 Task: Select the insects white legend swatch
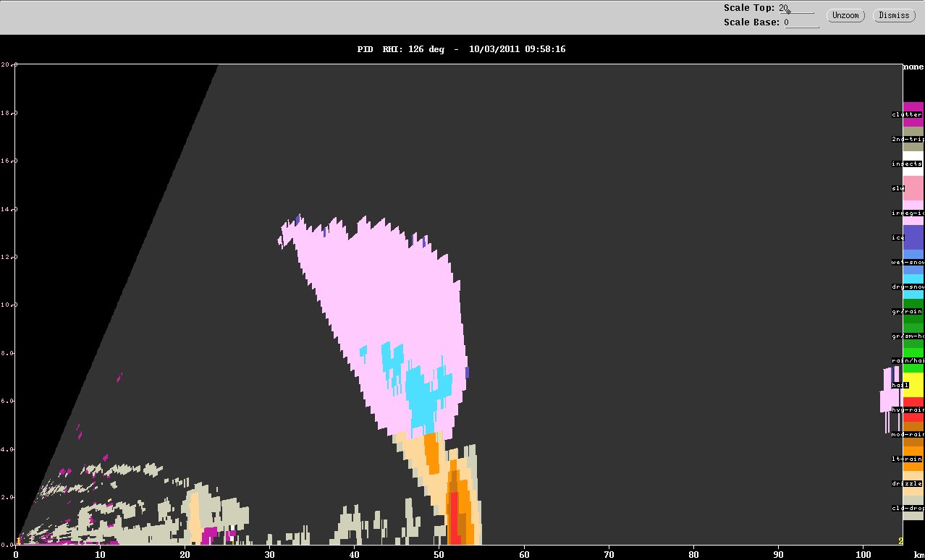[x=913, y=164]
